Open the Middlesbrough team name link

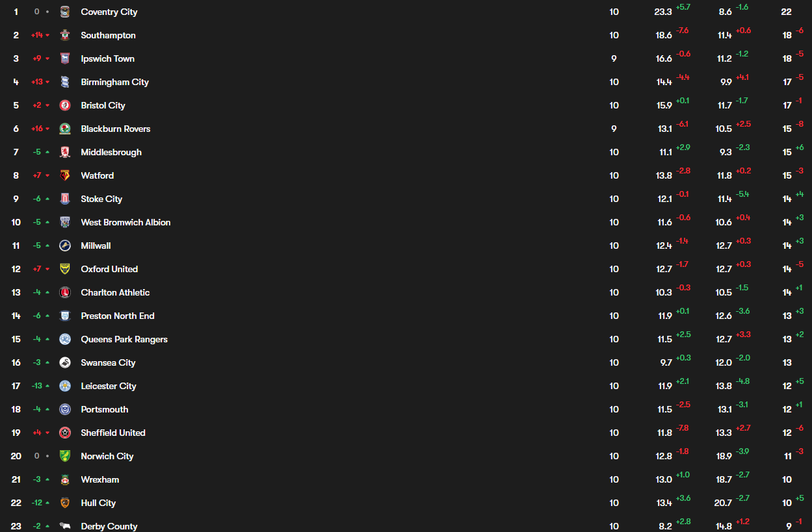tap(111, 152)
